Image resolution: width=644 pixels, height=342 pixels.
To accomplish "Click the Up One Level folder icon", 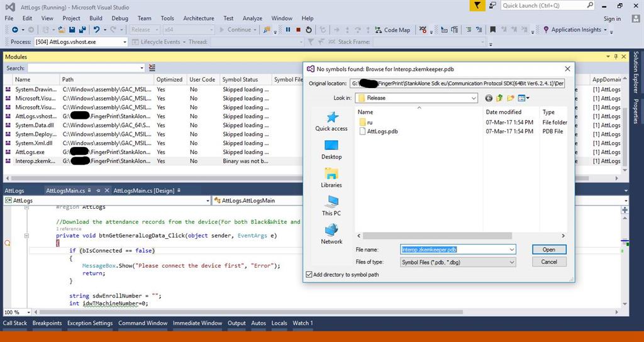I will 499,98.
